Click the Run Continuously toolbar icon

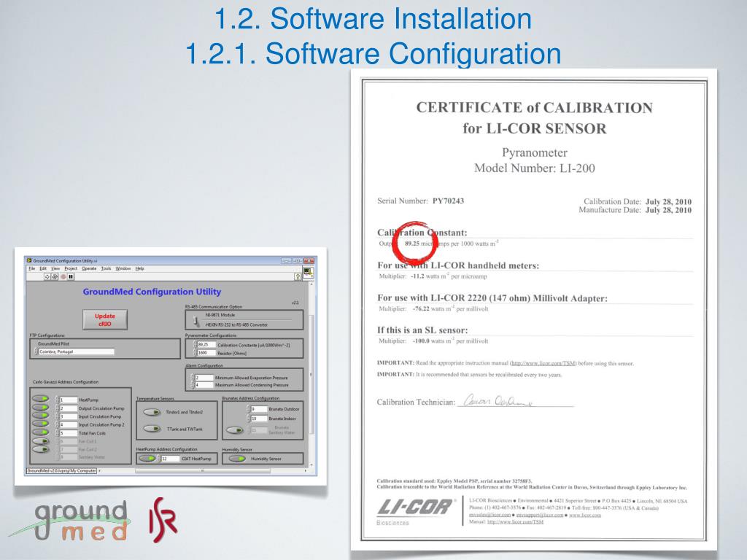tap(55, 276)
